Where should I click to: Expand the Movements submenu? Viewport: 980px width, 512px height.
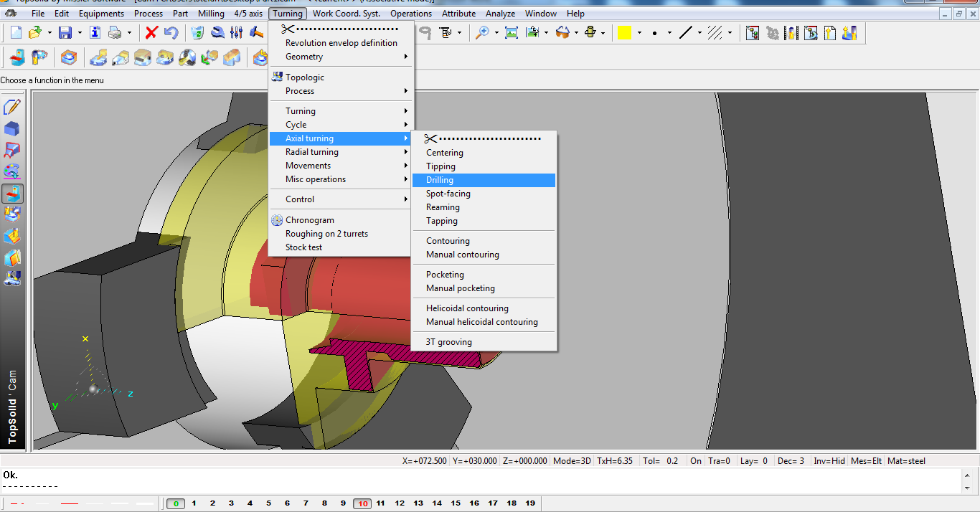click(x=341, y=166)
